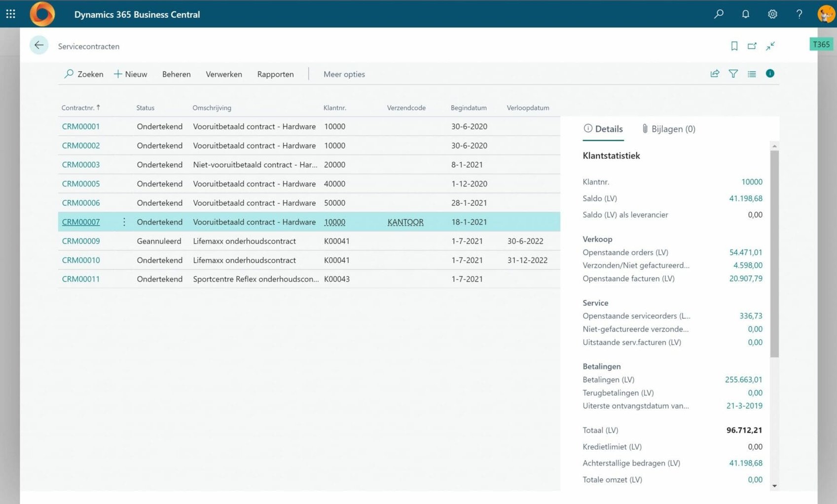Open contract CRM00001
This screenshot has height=504, width=837.
point(81,126)
